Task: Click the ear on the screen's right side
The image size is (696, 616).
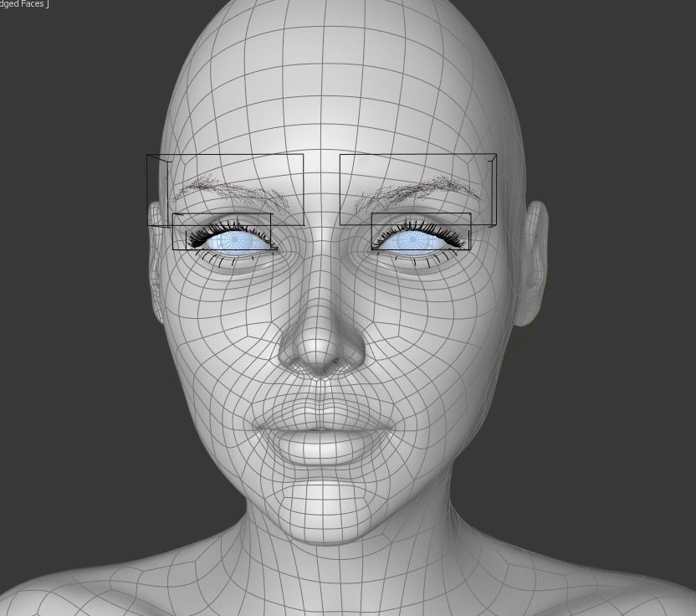Action: coord(533,263)
